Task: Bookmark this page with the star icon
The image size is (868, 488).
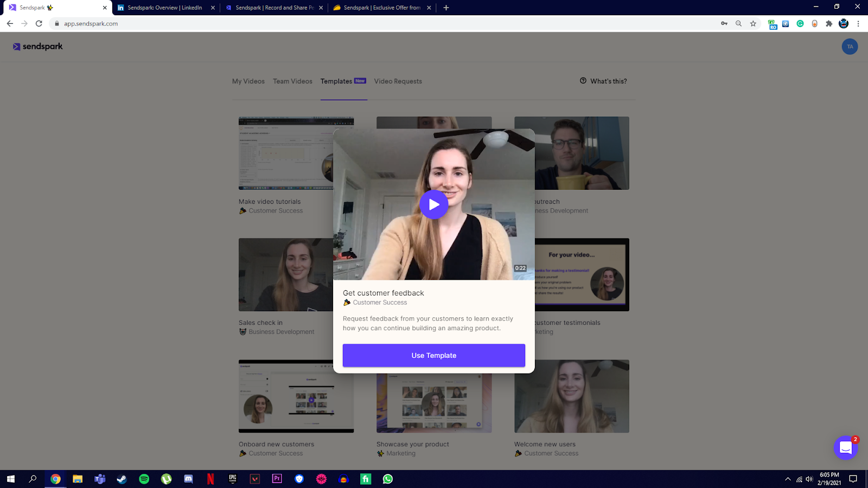Action: 753,23
